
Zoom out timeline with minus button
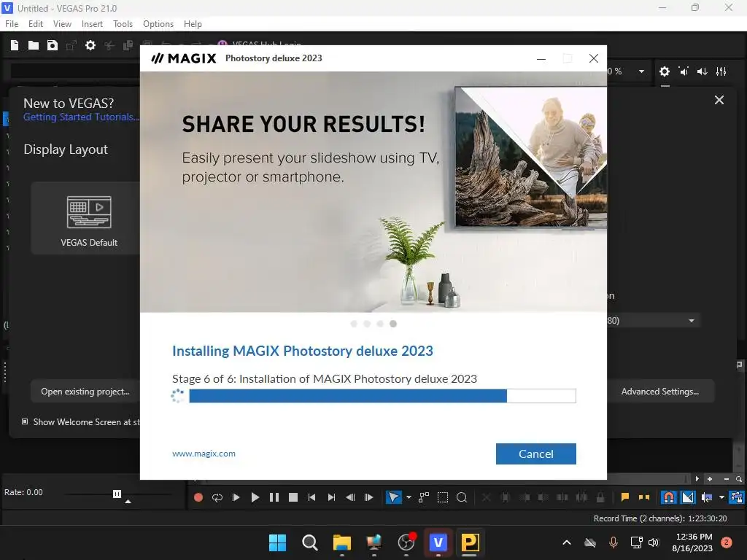[727, 479]
